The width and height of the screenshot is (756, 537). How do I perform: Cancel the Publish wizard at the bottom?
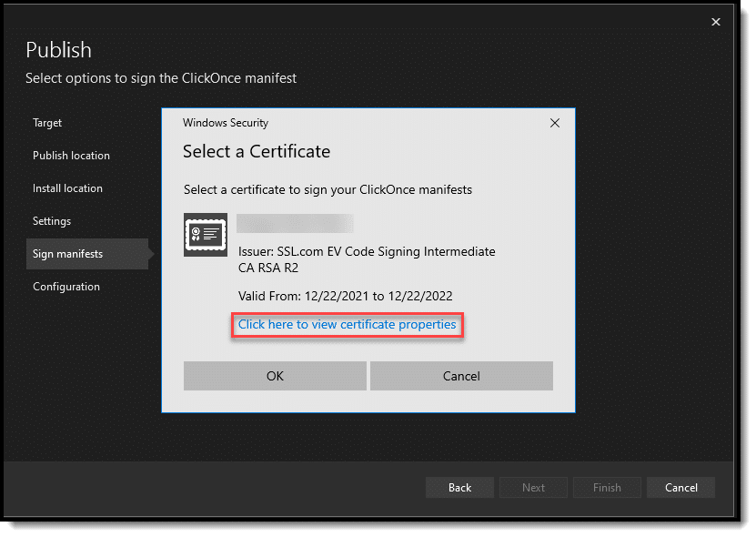click(x=680, y=488)
